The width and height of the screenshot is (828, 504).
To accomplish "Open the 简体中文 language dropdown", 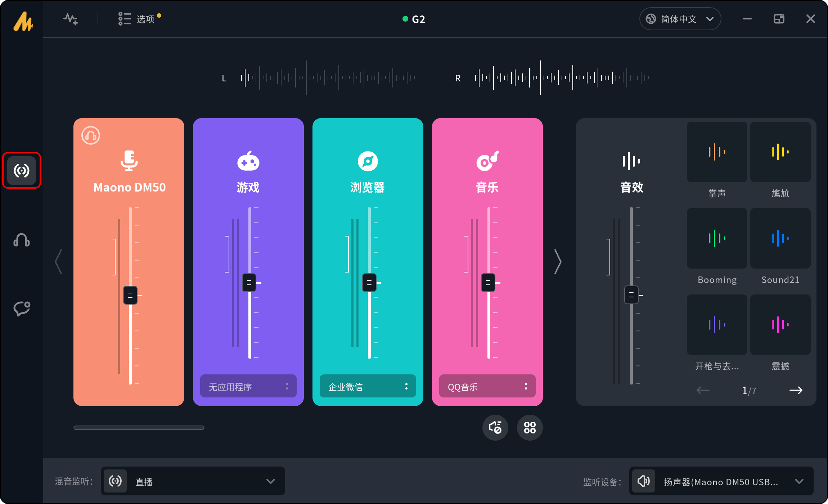I will [680, 19].
